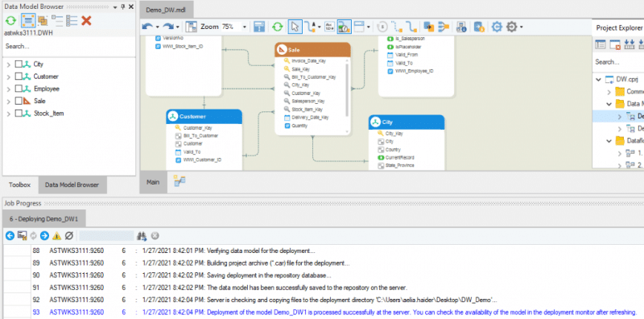
Task: Select the 6 - Deploying Demo_DW1 tab
Action: pos(43,218)
